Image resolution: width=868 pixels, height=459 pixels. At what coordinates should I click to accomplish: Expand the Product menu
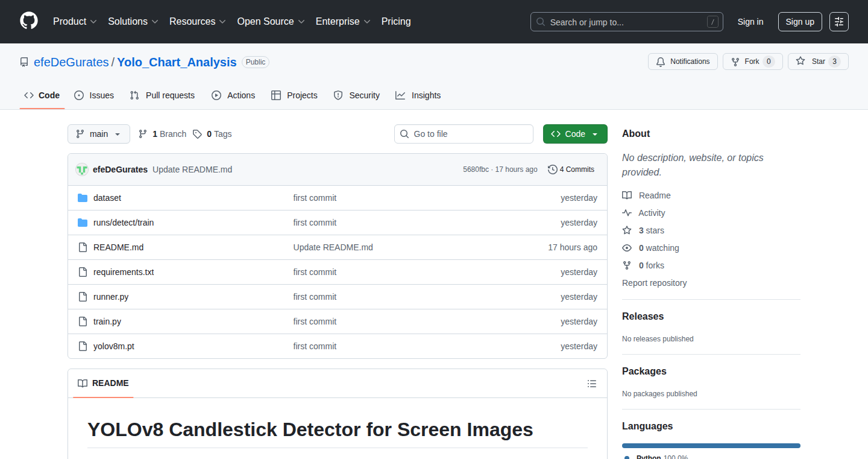pos(75,22)
